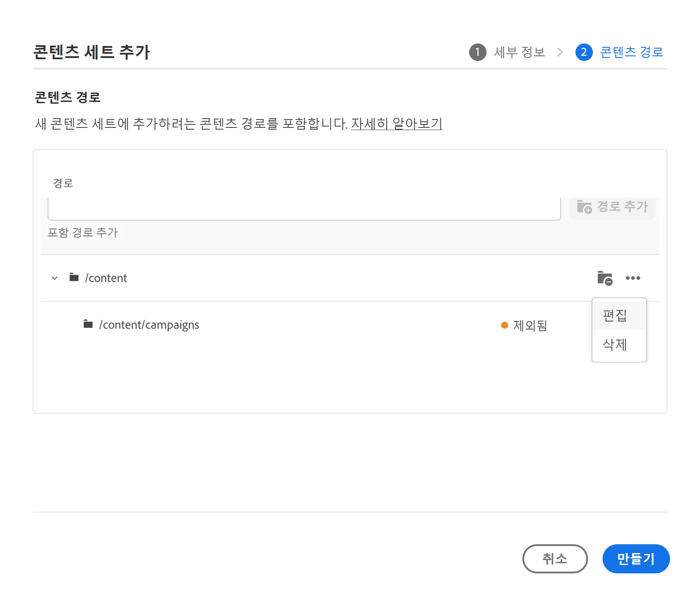Click the step 1 number circle
The height and width of the screenshot is (606, 700).
(x=477, y=52)
